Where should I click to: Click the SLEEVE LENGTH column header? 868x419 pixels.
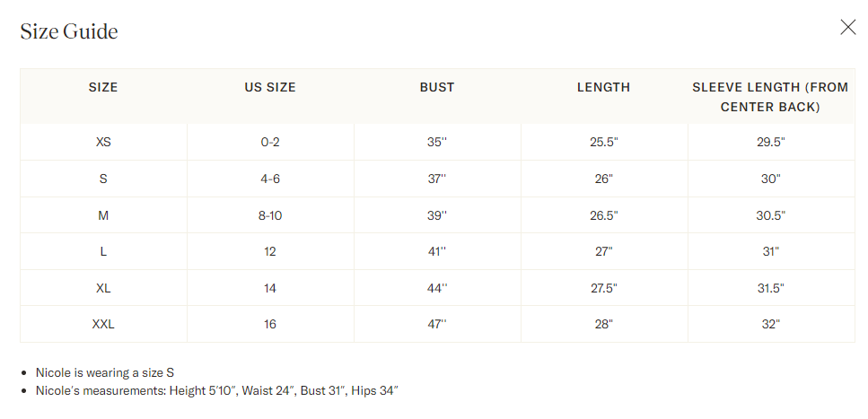point(770,97)
